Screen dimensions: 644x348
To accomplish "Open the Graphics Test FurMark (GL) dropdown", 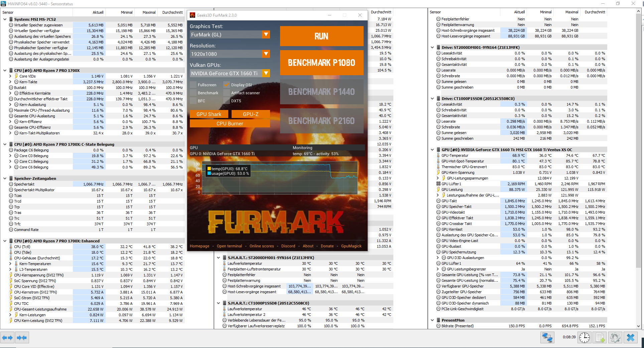I will [230, 34].
